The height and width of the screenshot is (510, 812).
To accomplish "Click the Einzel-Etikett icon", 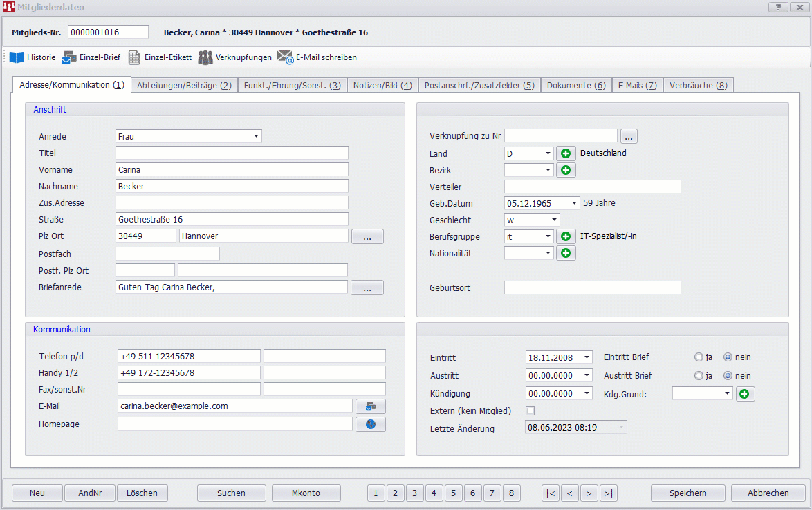I will pyautogui.click(x=134, y=57).
